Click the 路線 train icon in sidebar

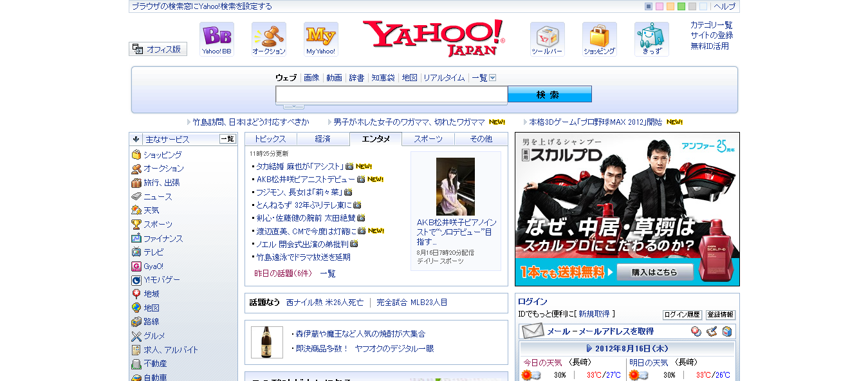coord(136,322)
